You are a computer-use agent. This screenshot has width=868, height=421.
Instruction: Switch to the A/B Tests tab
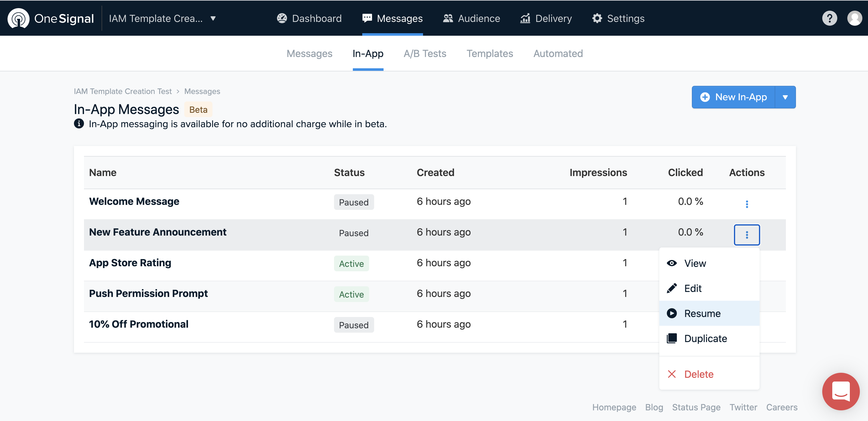click(425, 54)
